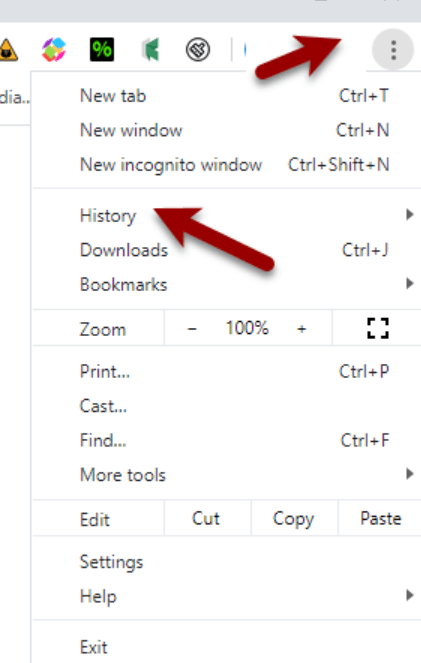Click the colorful hexagon extension icon
This screenshot has width=421, height=663.
point(54,49)
